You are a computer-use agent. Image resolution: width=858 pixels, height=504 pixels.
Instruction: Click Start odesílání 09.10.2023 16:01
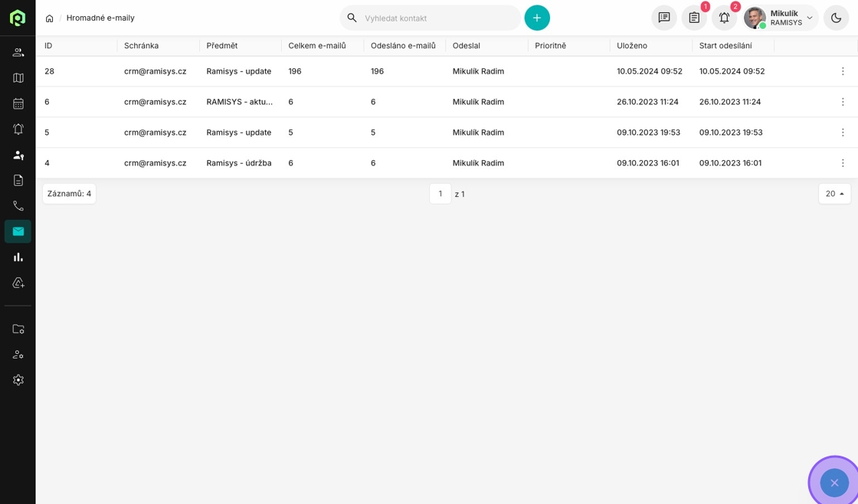731,163
